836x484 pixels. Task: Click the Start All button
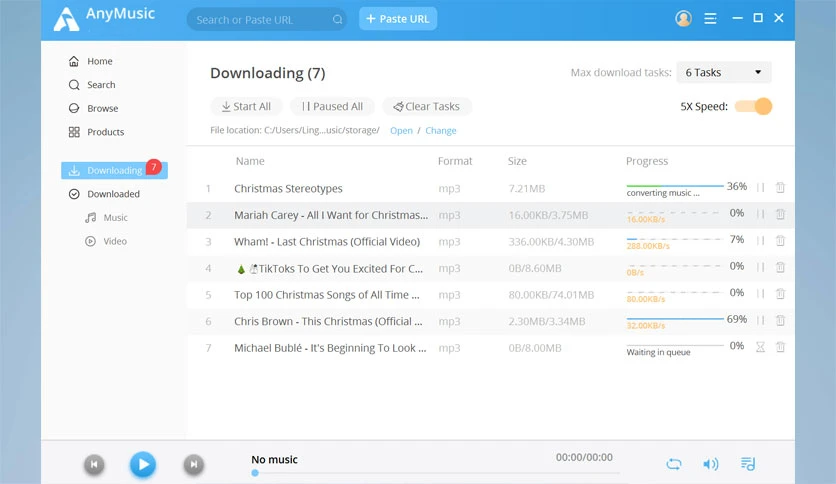(x=246, y=107)
